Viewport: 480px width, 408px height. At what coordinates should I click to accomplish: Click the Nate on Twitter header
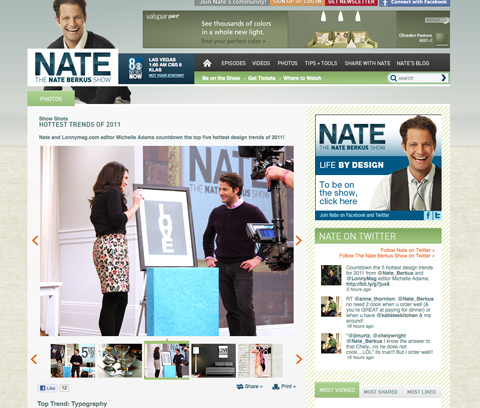tap(378, 236)
